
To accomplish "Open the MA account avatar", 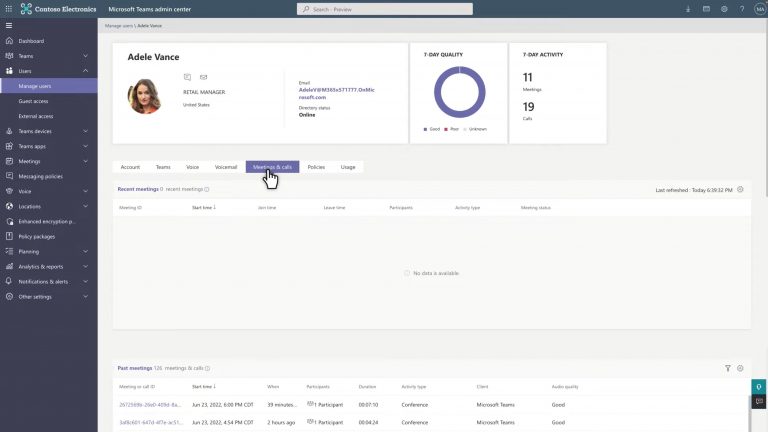I will coord(760,9).
